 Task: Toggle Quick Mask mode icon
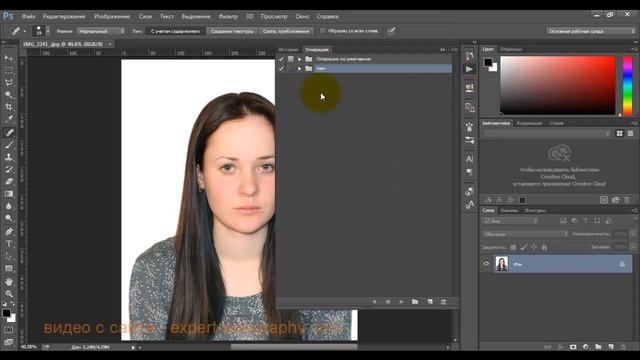click(9, 329)
